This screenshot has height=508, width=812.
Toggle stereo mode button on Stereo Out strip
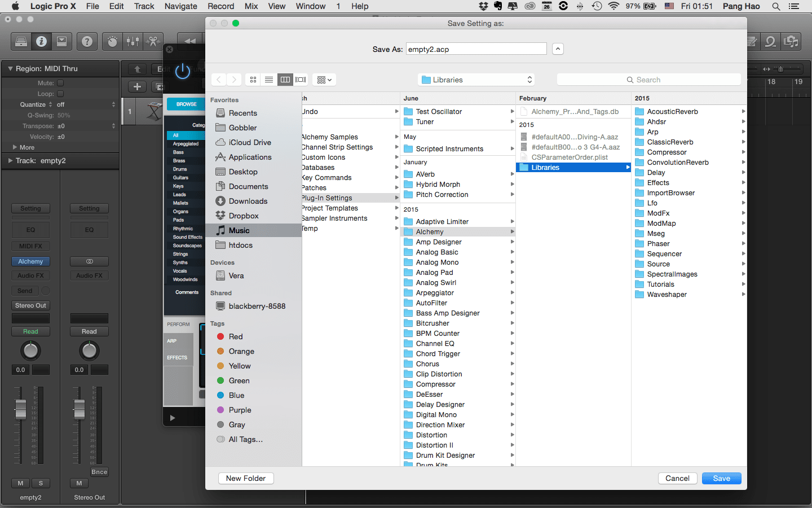click(x=89, y=261)
